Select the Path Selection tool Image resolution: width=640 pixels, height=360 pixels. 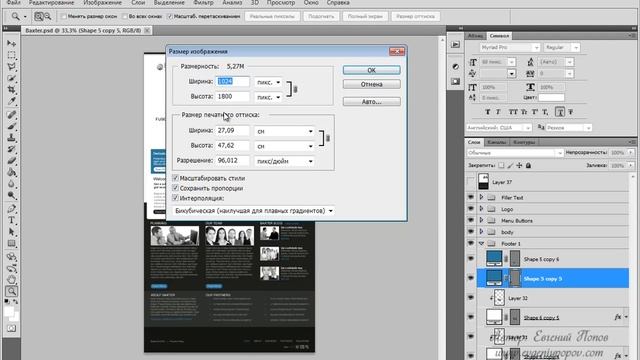[11, 232]
